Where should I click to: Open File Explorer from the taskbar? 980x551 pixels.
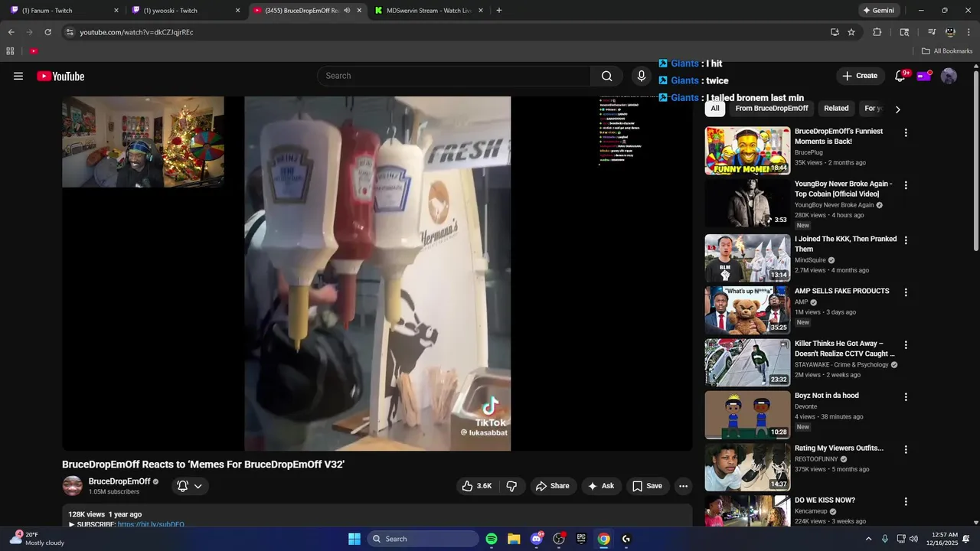[x=514, y=539]
